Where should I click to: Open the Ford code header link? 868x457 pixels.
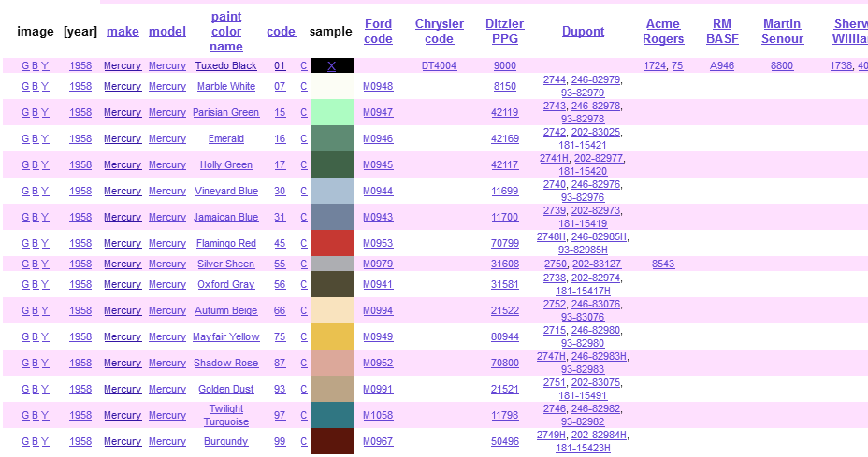(x=378, y=32)
